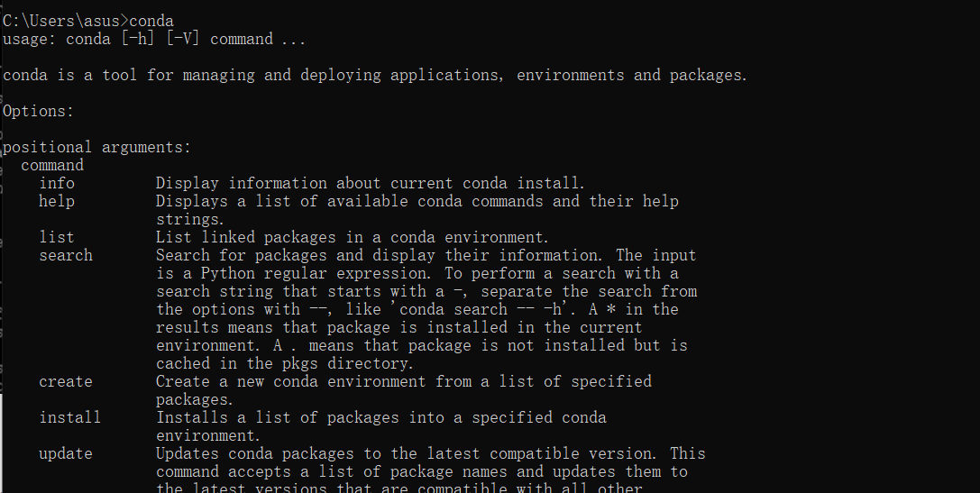Viewport: 980px width, 493px height.
Task: Click the 'update' command name
Action: [66, 453]
